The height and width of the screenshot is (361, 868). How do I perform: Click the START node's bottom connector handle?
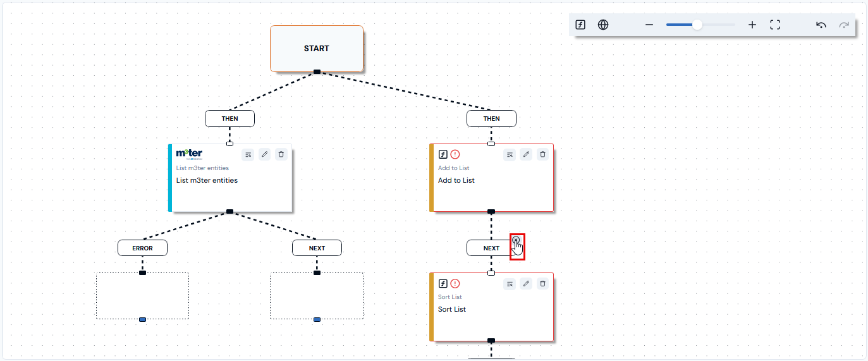point(317,72)
